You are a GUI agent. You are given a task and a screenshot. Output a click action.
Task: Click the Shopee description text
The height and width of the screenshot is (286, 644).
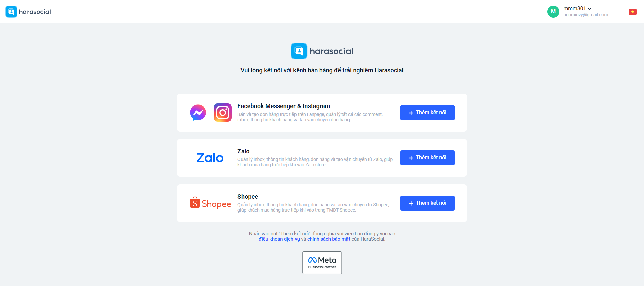313,207
